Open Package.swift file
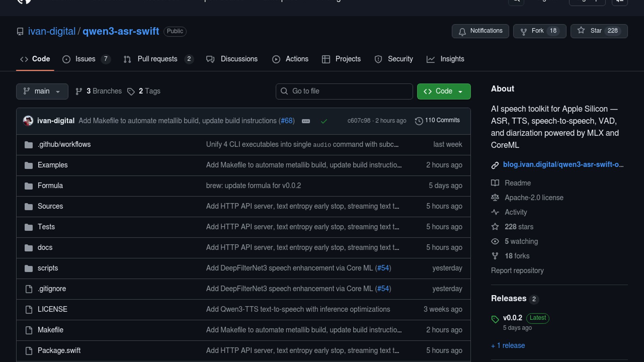 [x=59, y=350]
